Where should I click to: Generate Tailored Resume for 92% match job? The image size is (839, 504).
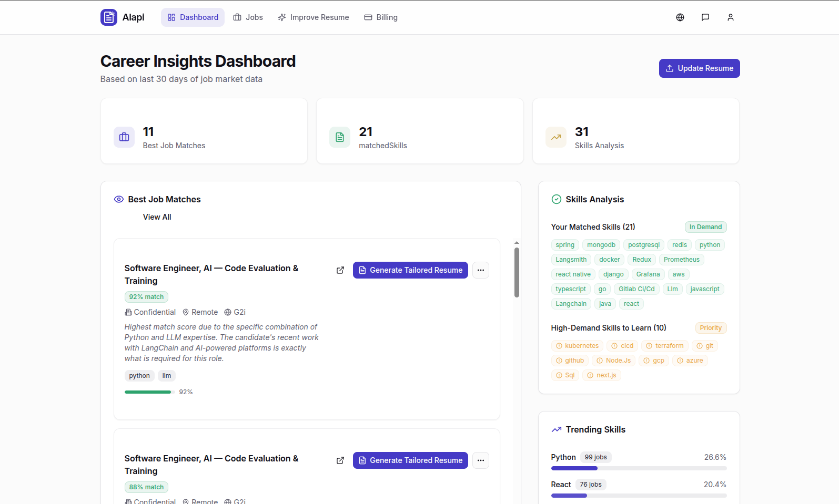pos(410,270)
